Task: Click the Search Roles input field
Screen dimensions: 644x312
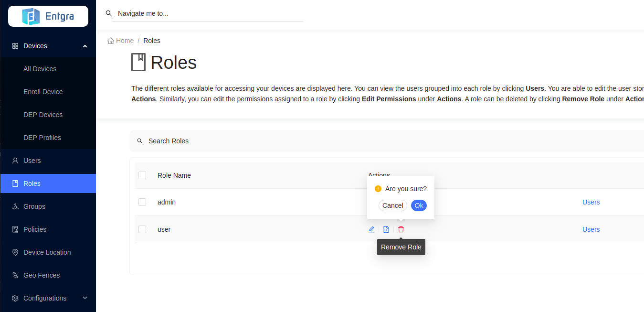Action: [x=334, y=141]
